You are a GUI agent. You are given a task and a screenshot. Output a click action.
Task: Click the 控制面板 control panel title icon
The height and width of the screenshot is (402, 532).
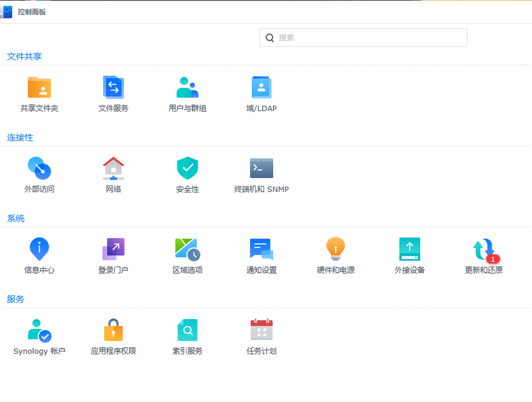[6, 12]
